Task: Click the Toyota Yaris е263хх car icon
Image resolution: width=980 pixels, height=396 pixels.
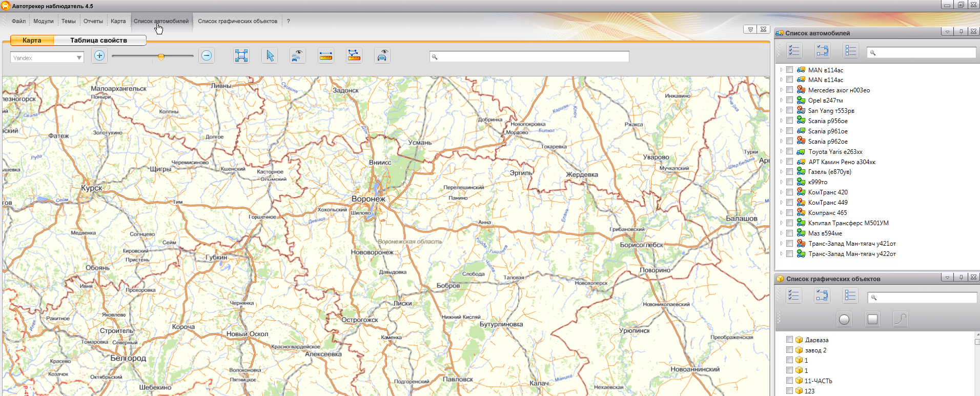Action: pos(801,151)
